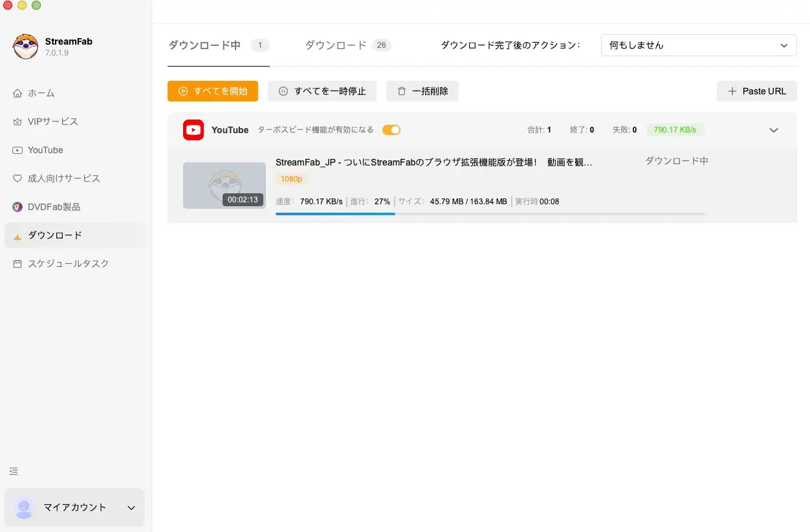The height and width of the screenshot is (532, 810).
Task: Expand the マイアカウント menu chevron
Action: (x=131, y=507)
